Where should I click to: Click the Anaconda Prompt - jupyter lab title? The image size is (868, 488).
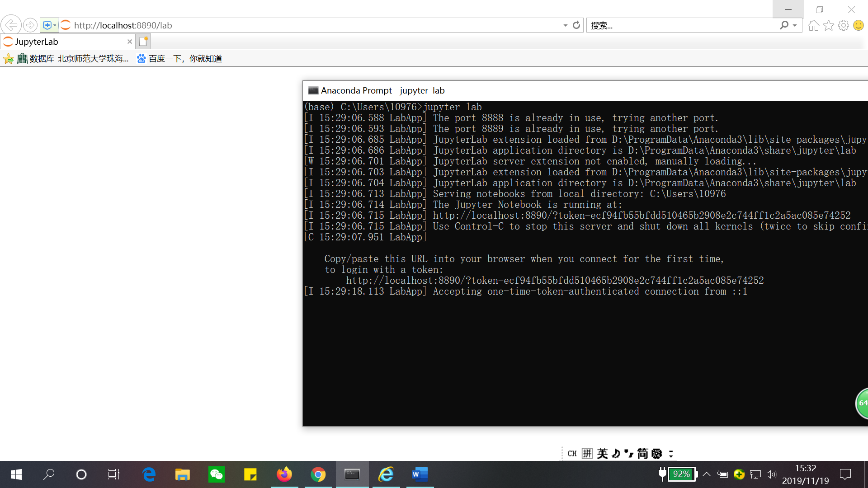(382, 90)
